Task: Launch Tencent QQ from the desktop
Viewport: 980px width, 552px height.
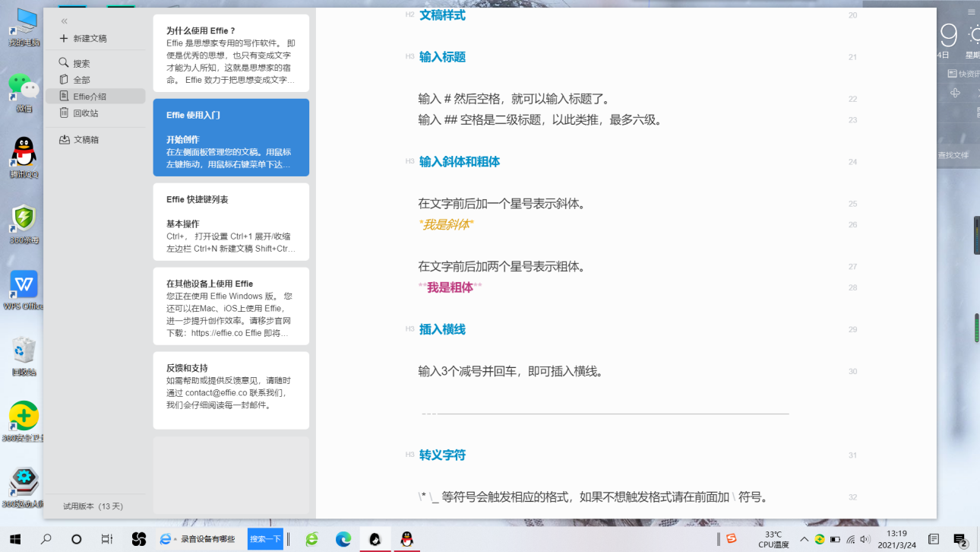Action: pyautogui.click(x=23, y=148)
